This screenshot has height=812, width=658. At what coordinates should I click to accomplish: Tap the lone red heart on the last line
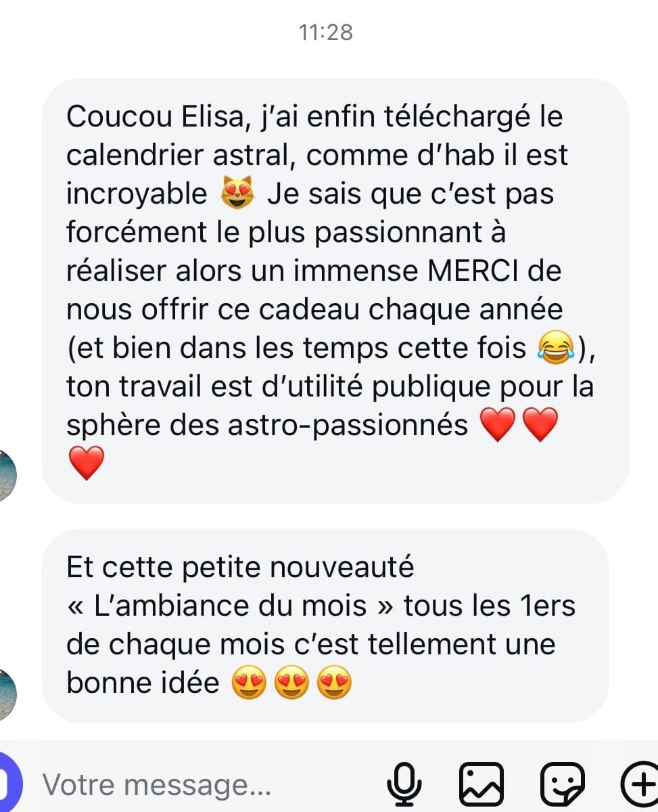[x=87, y=464]
